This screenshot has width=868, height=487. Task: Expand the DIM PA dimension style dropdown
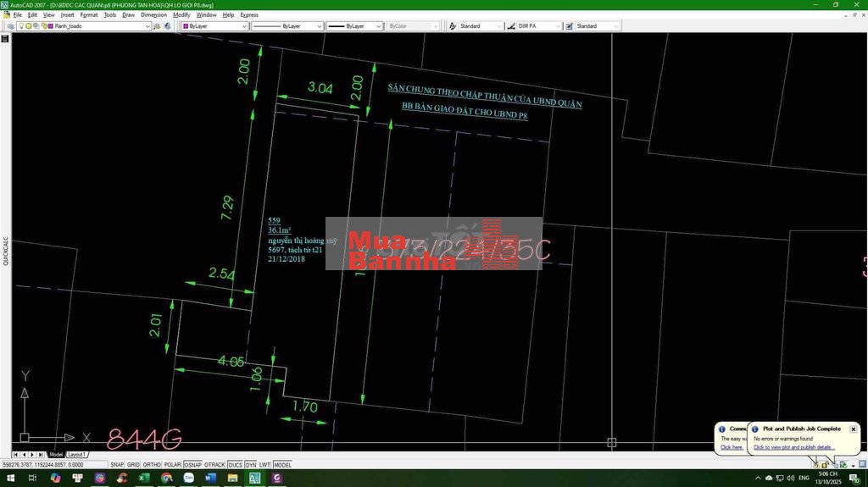pos(559,26)
